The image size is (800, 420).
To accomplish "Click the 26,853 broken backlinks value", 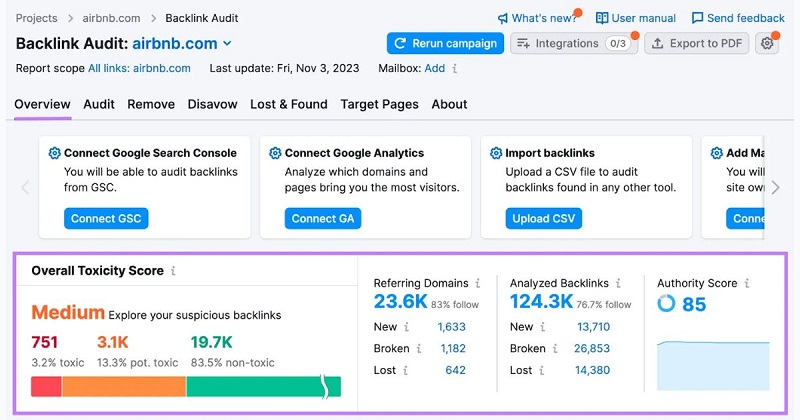I will (x=592, y=349).
